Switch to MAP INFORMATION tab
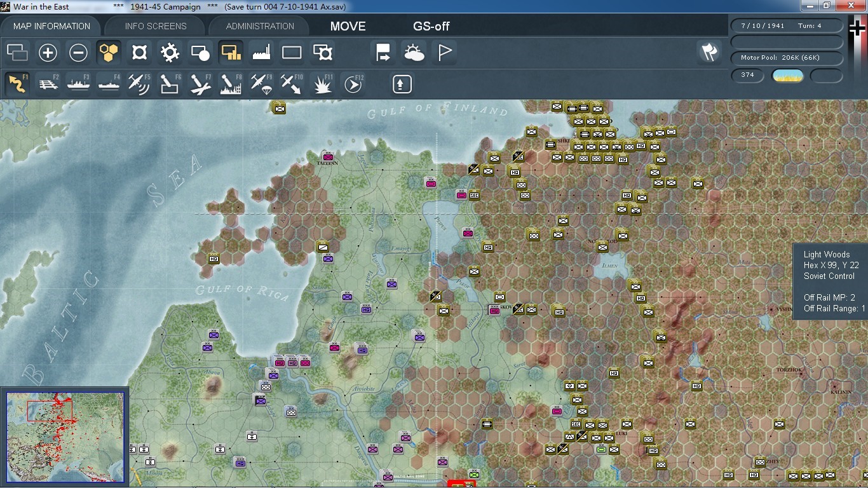The image size is (868, 488). [51, 26]
